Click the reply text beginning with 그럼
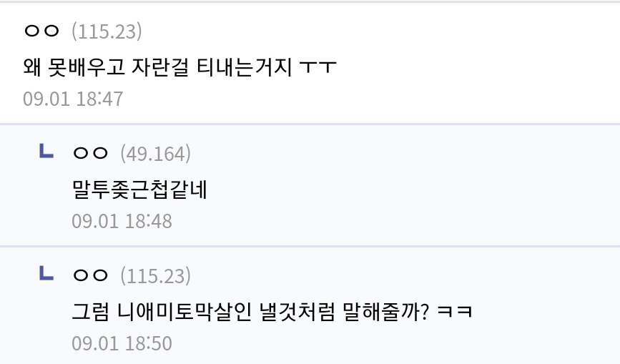Screen dimensions: 620x364 (x=272, y=311)
